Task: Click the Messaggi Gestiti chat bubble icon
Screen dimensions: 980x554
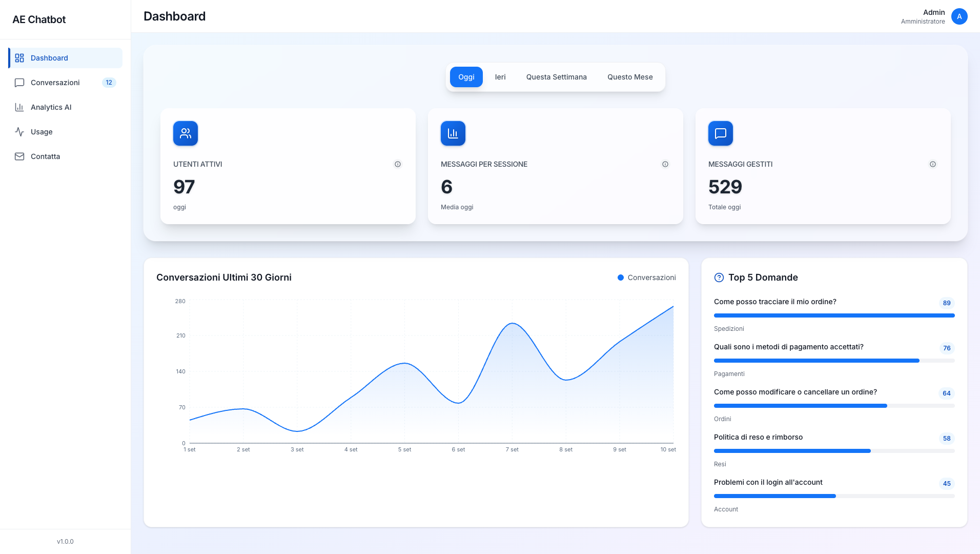Action: 721,133
